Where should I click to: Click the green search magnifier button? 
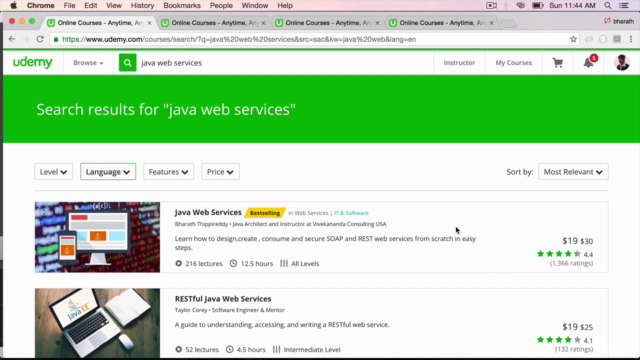(127, 63)
